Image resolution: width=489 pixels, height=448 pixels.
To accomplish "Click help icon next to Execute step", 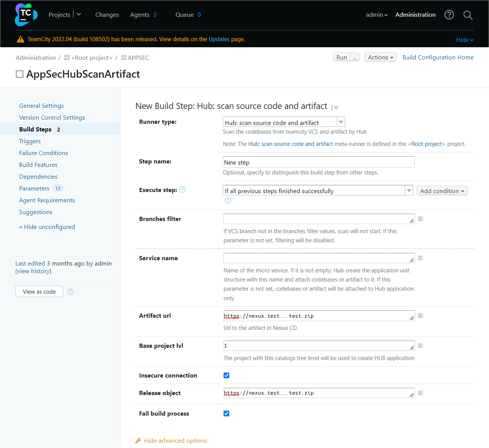I will tap(182, 190).
